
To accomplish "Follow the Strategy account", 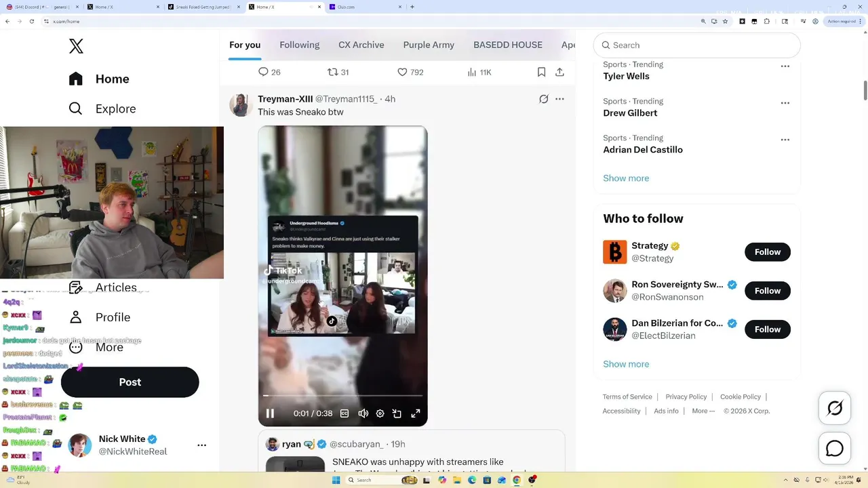I will [768, 251].
